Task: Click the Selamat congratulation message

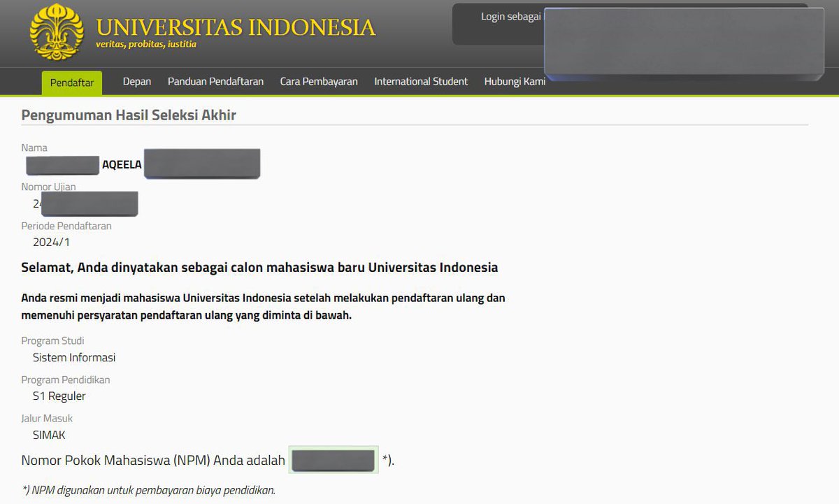Action: point(259,268)
